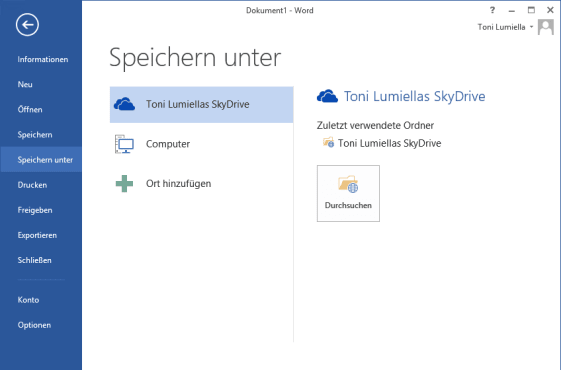Select Computer as save location
This screenshot has height=370, width=561.
pyautogui.click(x=201, y=144)
